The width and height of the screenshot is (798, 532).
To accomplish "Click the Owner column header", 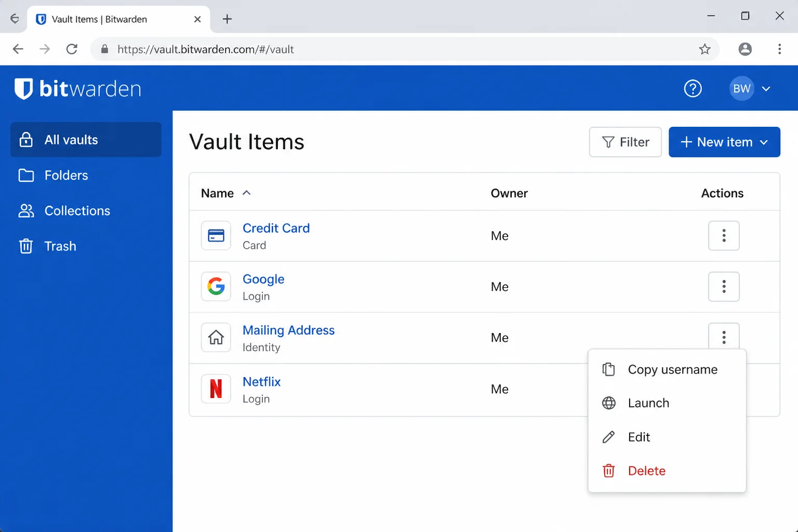I will click(x=509, y=193).
